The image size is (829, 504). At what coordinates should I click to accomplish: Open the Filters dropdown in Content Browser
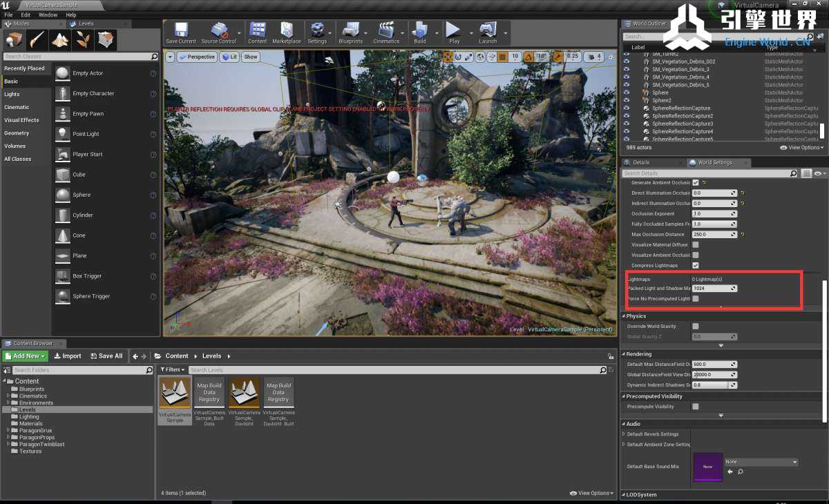click(x=173, y=370)
